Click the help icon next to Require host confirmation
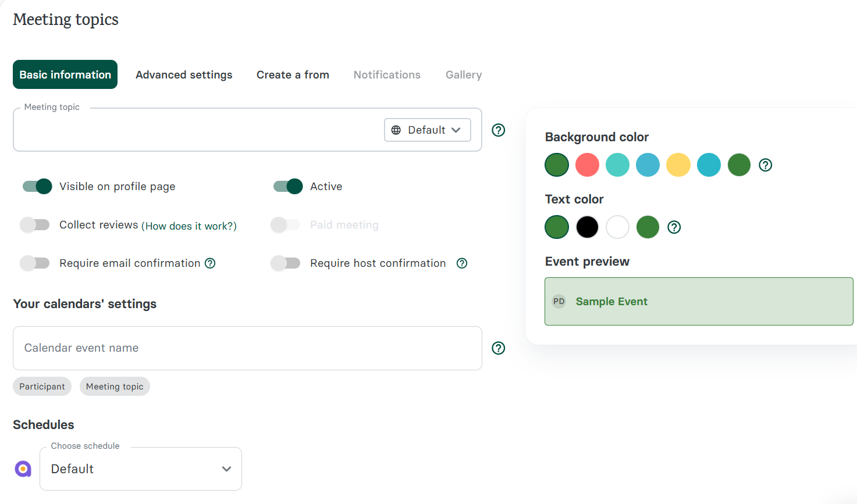 (x=461, y=263)
